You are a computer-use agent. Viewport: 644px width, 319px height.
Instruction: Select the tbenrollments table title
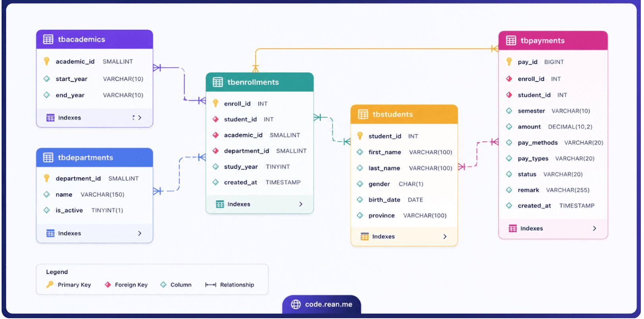tap(253, 82)
